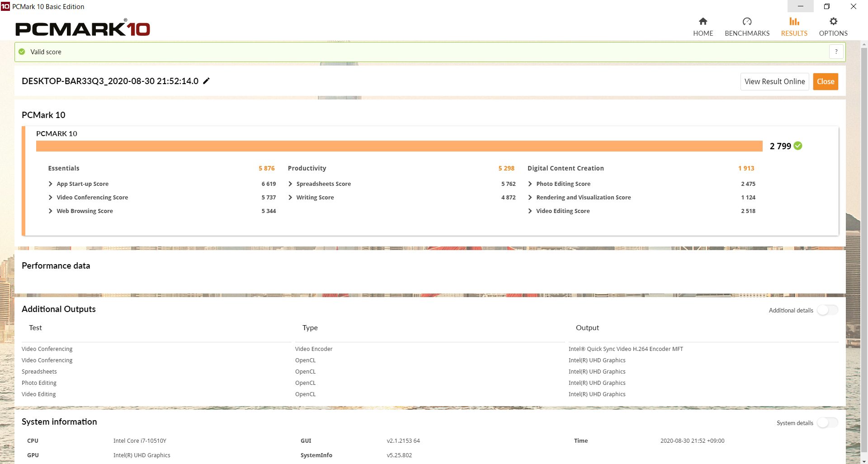Viewport: 868px width, 464px height.
Task: Click the vertical scrollbar thumb
Action: pyautogui.click(x=864, y=250)
